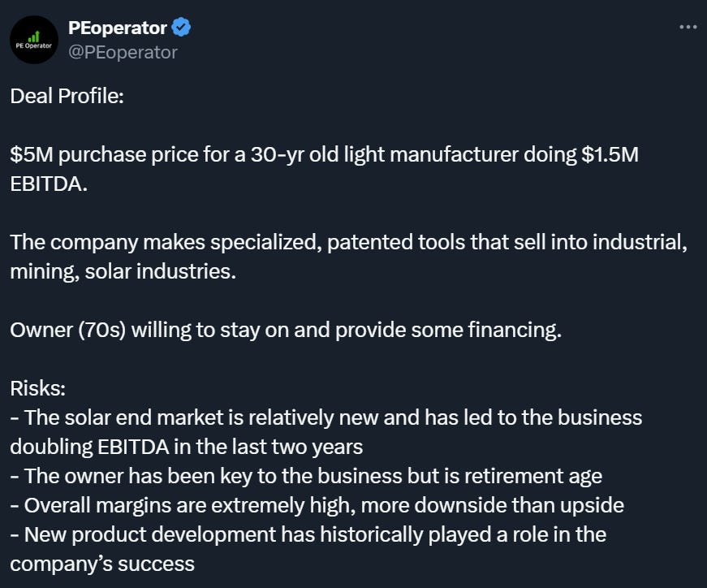
Task: Visit the @PEoperator handle link
Action: 123,52
